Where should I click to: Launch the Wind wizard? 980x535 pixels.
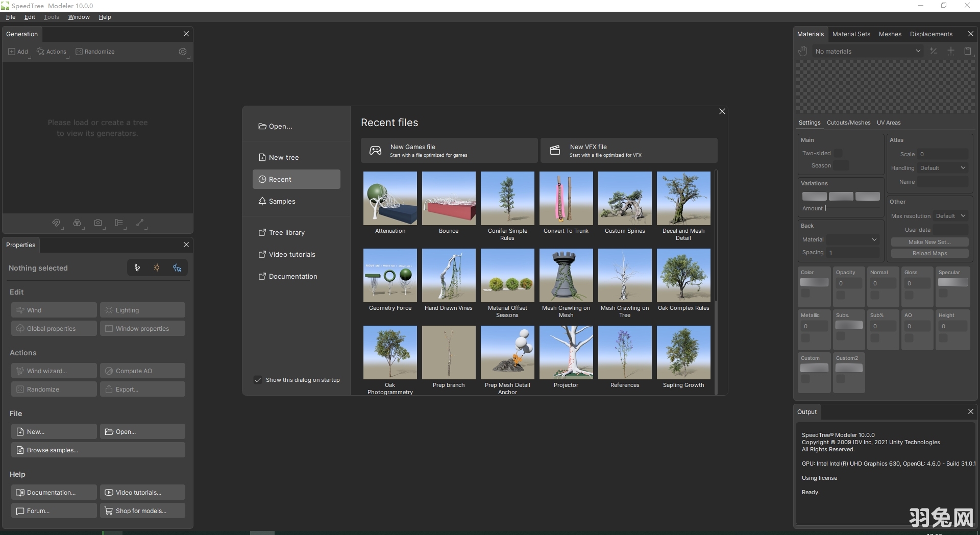[53, 371]
